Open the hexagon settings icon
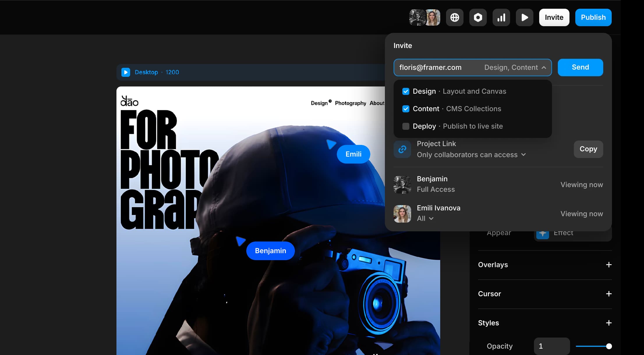 pyautogui.click(x=478, y=17)
